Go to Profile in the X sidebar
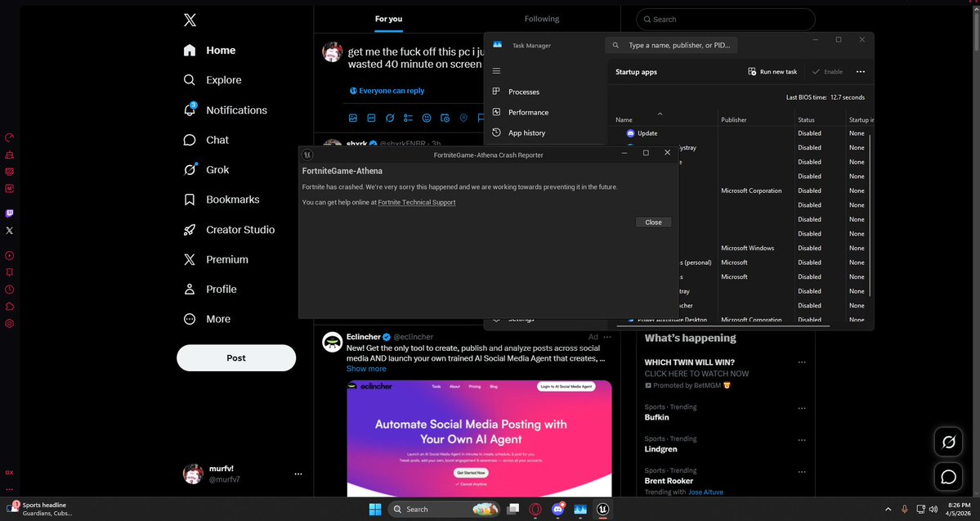This screenshot has width=980, height=521. (x=210, y=289)
